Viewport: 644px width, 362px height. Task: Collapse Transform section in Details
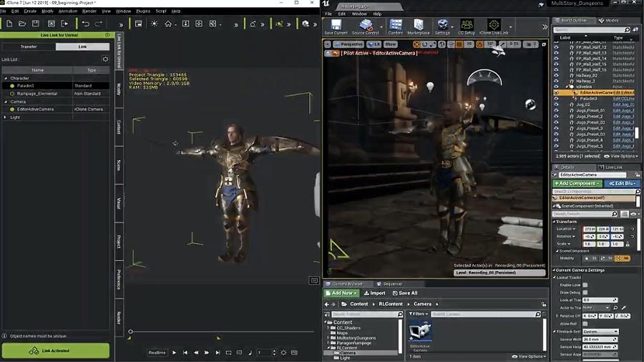[554, 222]
